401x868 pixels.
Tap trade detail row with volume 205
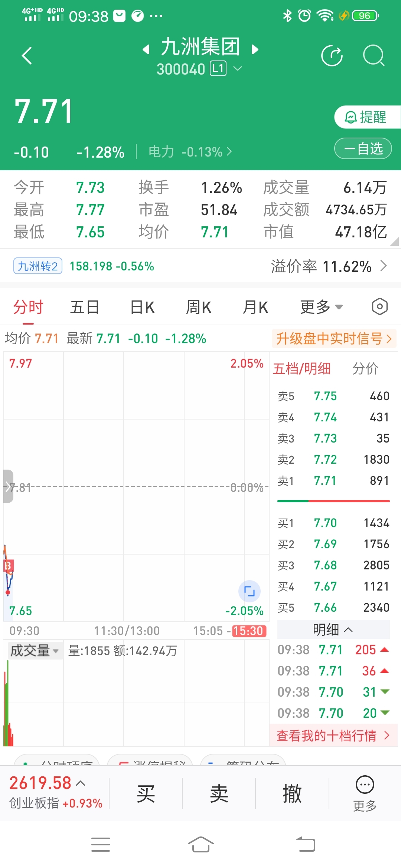click(x=333, y=650)
